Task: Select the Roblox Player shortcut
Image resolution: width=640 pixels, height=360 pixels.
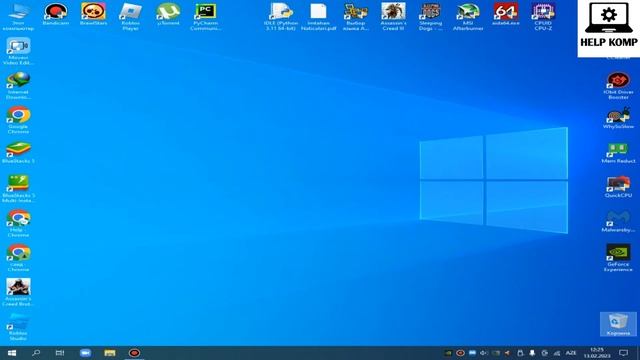Action: [x=131, y=17]
